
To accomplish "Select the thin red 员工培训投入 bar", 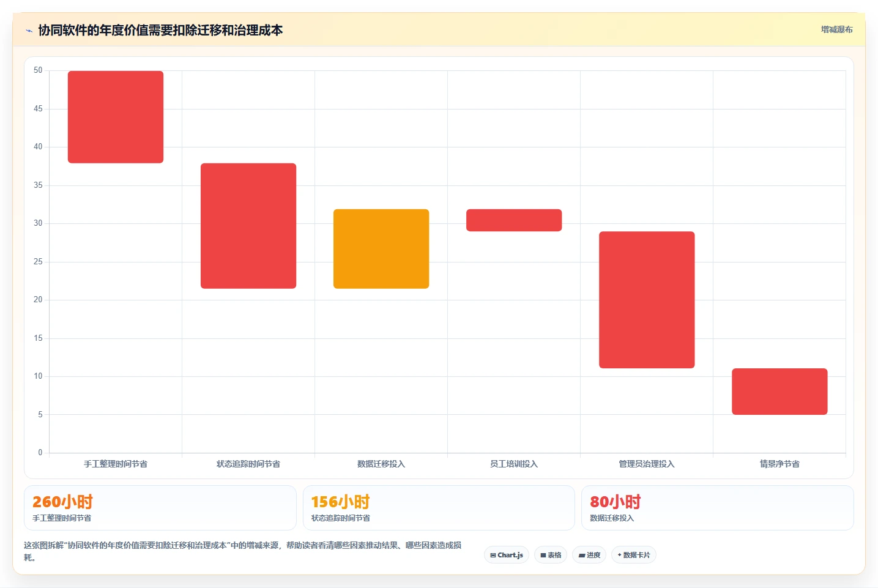I will tap(514, 220).
